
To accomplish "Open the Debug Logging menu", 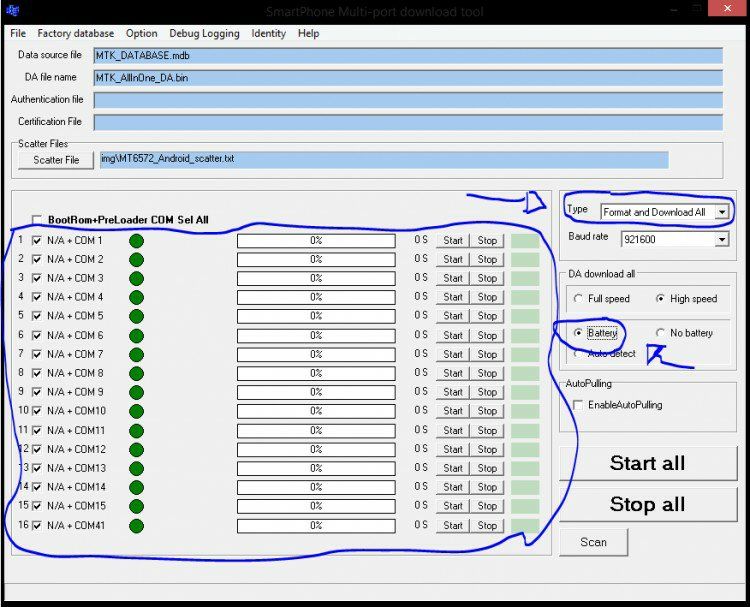I will point(204,33).
